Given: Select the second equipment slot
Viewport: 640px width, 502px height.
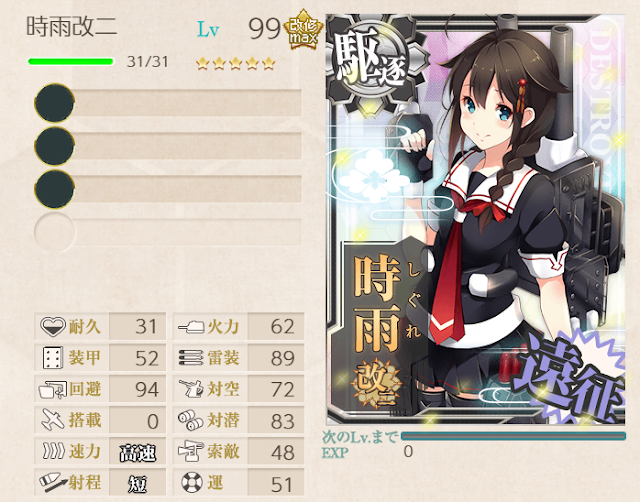Looking at the screenshot, I should [168, 146].
